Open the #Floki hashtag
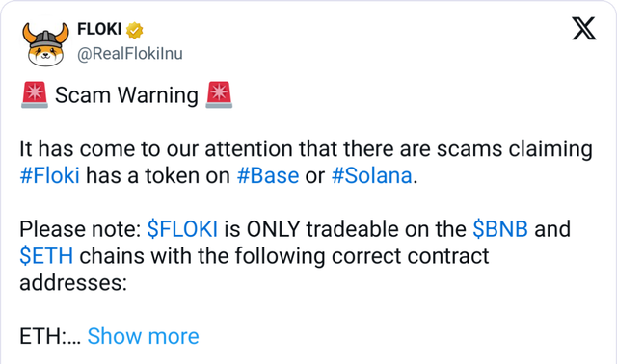617x364 pixels. point(49,175)
